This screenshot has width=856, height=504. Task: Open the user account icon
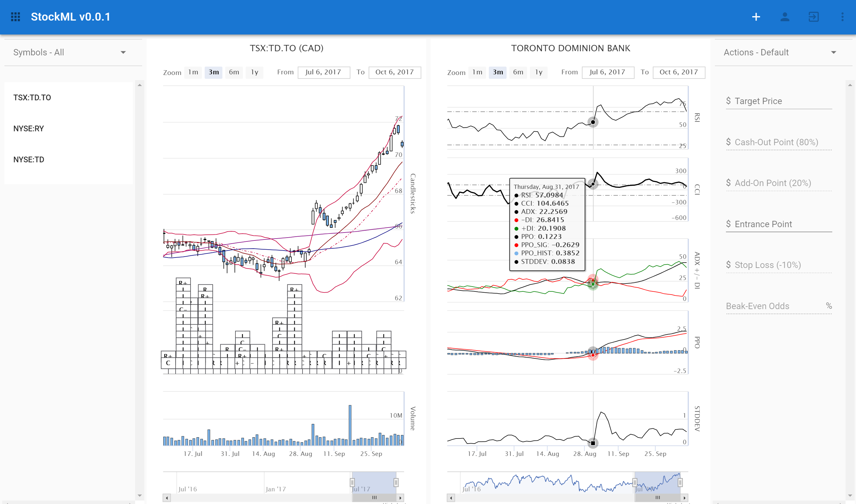pos(785,17)
